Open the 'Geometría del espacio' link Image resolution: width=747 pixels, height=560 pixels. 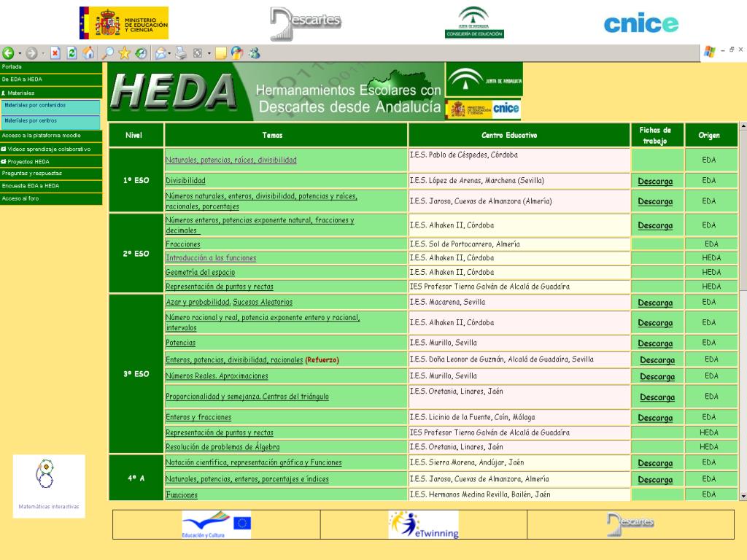(200, 273)
